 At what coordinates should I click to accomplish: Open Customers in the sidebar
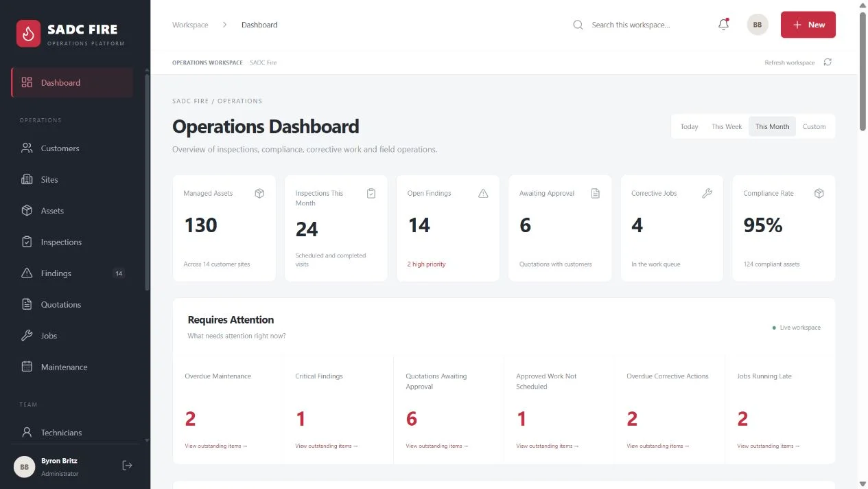[x=72, y=148]
